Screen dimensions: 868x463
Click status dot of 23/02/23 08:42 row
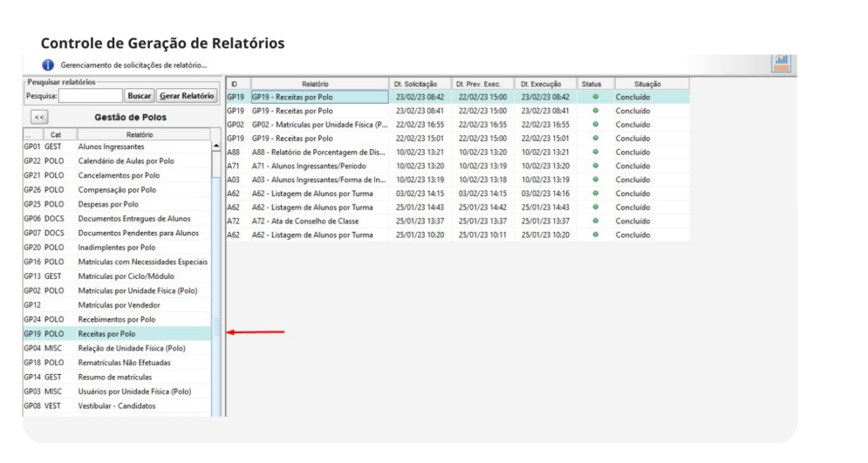pyautogui.click(x=596, y=97)
